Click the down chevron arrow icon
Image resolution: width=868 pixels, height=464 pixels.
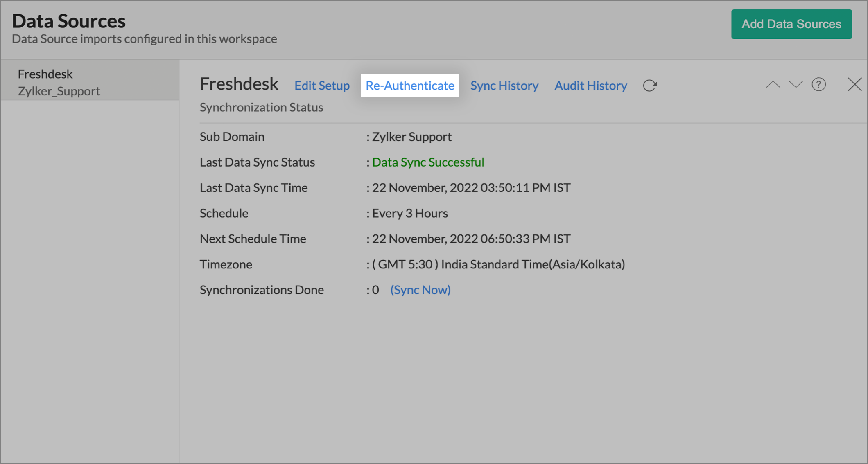point(796,85)
